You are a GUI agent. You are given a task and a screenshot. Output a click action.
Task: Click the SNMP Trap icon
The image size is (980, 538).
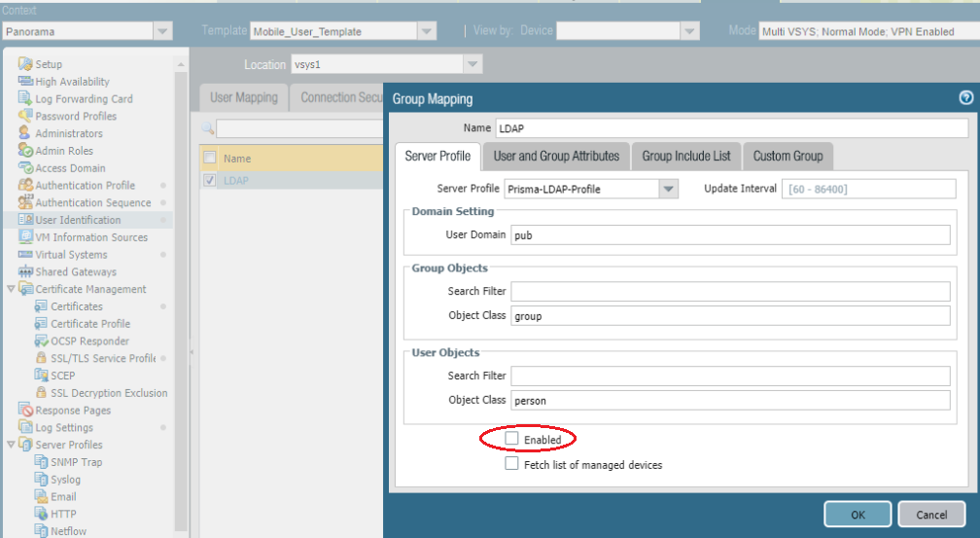[42, 462]
